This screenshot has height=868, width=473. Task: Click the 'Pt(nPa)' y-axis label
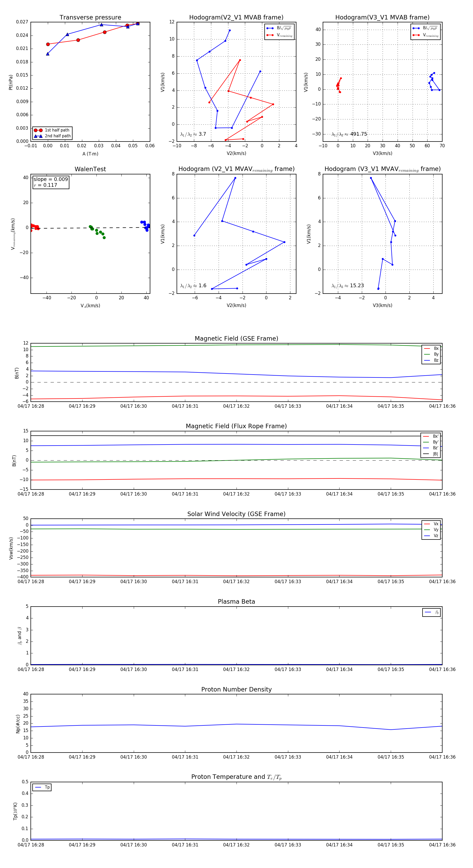click(11, 82)
